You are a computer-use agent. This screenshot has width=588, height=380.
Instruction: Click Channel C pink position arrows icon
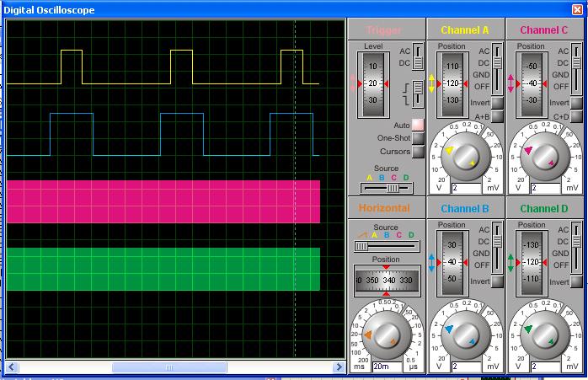click(510, 83)
